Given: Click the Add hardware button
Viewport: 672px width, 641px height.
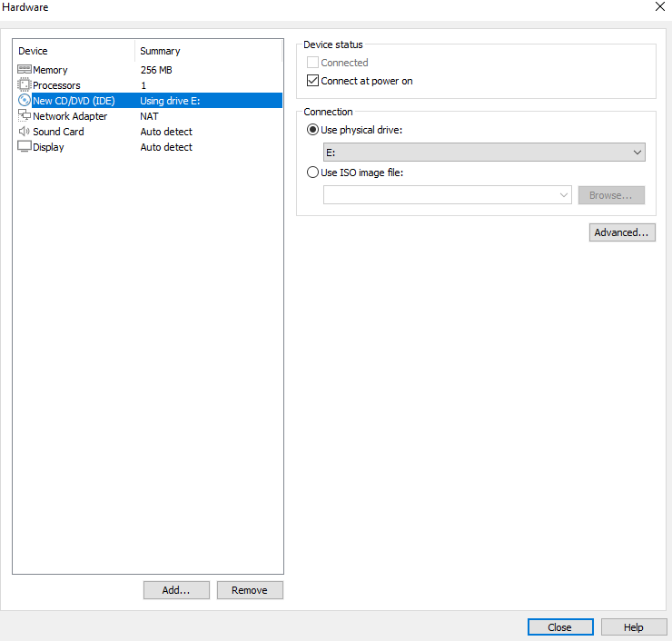Looking at the screenshot, I should coord(176,590).
